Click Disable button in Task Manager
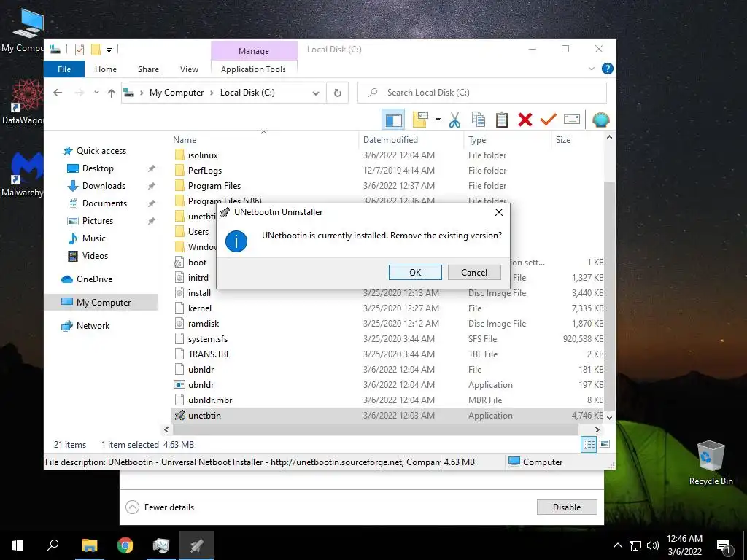 [566, 507]
